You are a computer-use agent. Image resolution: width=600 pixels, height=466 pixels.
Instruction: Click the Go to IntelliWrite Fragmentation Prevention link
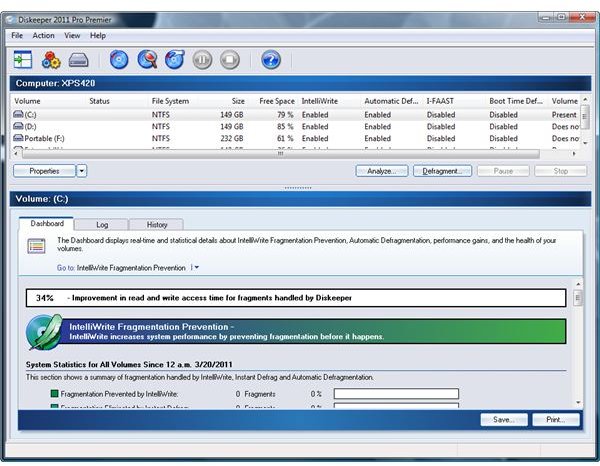tap(131, 268)
